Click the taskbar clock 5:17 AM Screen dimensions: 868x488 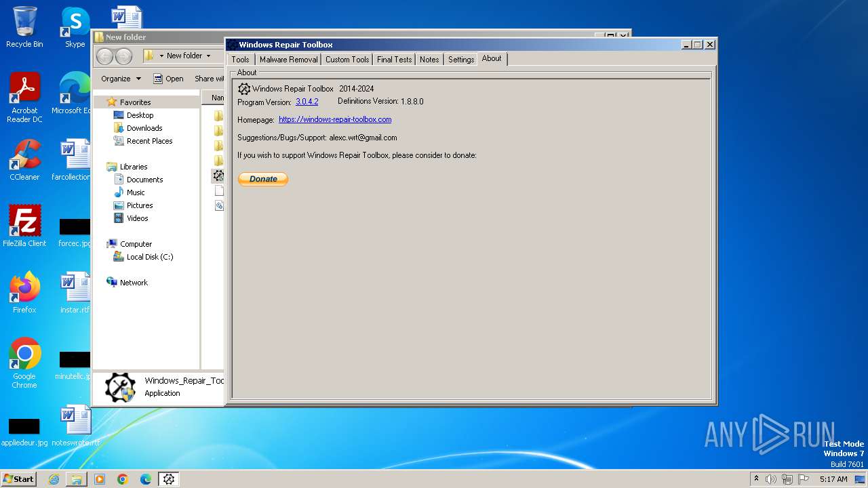(x=833, y=479)
